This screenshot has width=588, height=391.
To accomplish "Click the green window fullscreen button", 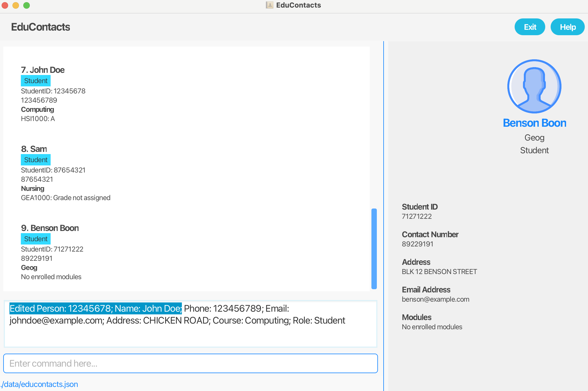I will tap(27, 5).
